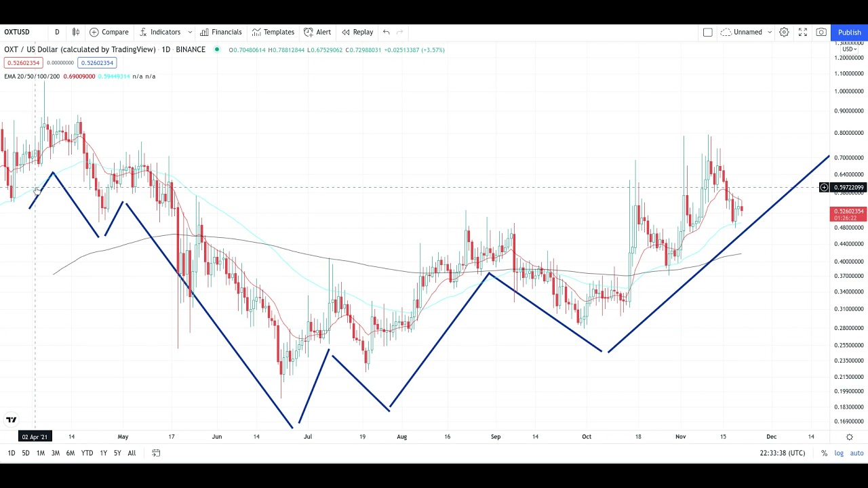Click the crosshair plus icon on price axis
Screen dimensions: 868x488
click(x=824, y=187)
